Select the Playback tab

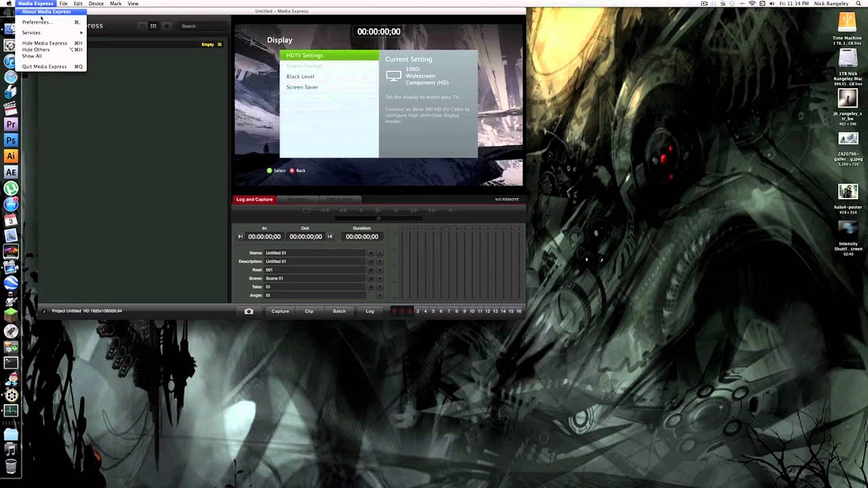tap(297, 199)
